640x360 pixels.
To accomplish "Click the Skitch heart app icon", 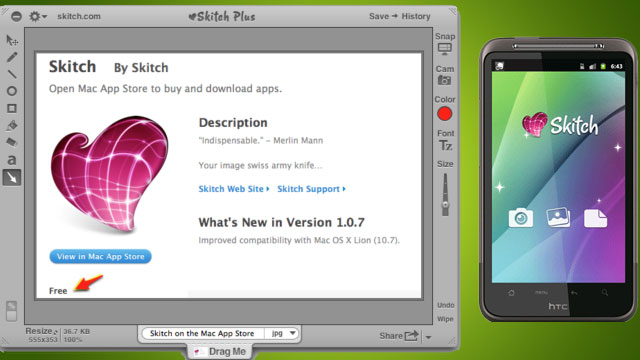I will (109, 174).
